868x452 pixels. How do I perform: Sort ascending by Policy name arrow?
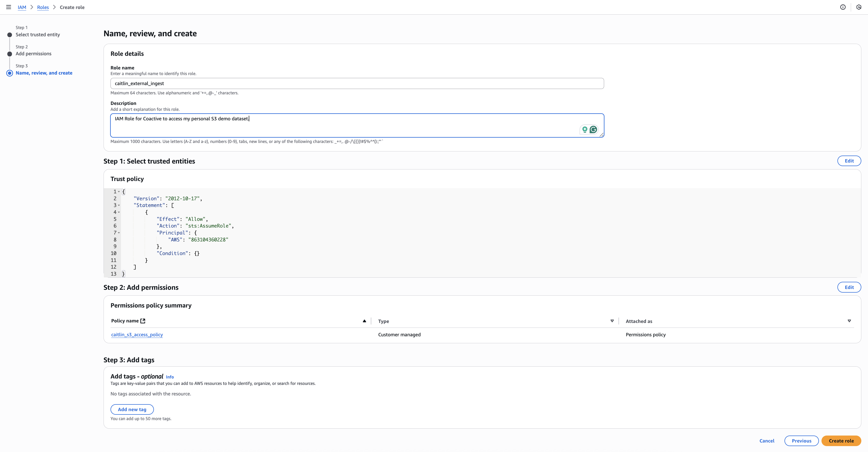point(364,321)
